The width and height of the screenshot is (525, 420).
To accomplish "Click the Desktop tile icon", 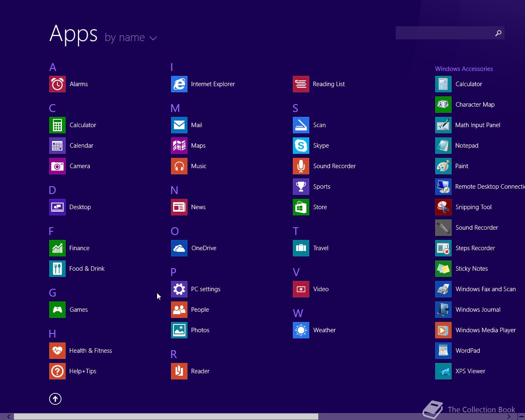I will (x=57, y=207).
